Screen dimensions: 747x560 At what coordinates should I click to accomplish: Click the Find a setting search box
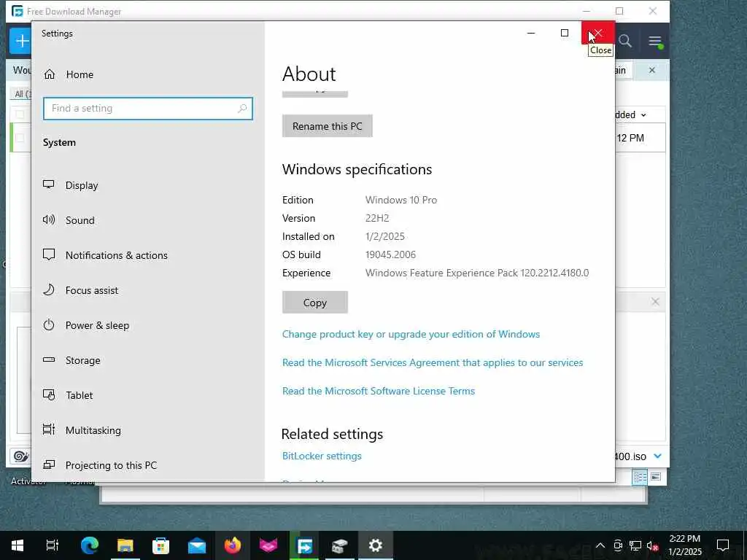[147, 109]
